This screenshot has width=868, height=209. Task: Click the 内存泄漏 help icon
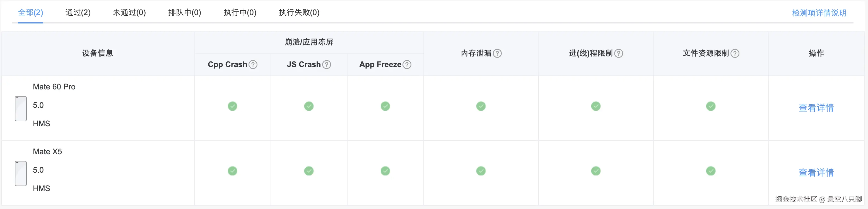[x=498, y=53]
